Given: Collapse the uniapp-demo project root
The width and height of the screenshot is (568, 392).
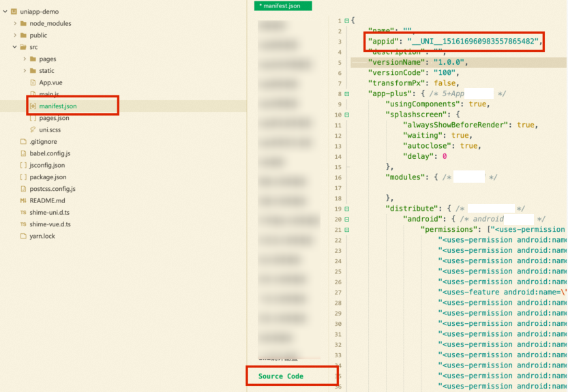Looking at the screenshot, I should (5, 12).
